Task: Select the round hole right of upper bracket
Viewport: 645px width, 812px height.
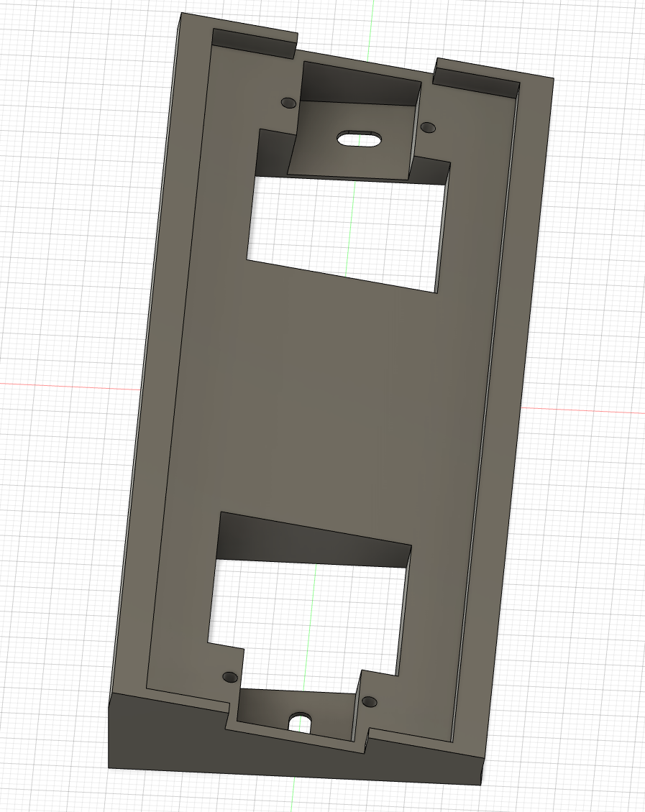Action: [427, 127]
